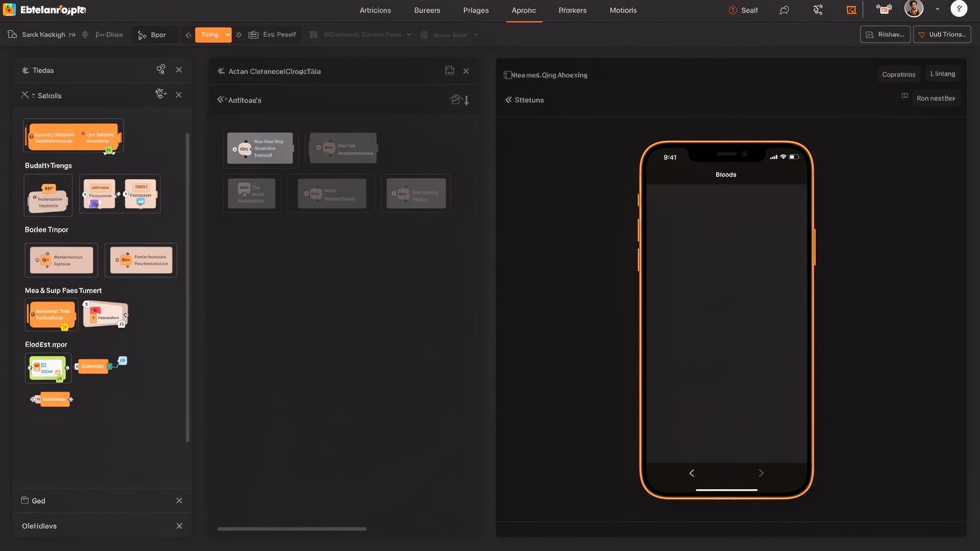Open the Bureers menu
Screen dimensions: 980x551
(427, 10)
